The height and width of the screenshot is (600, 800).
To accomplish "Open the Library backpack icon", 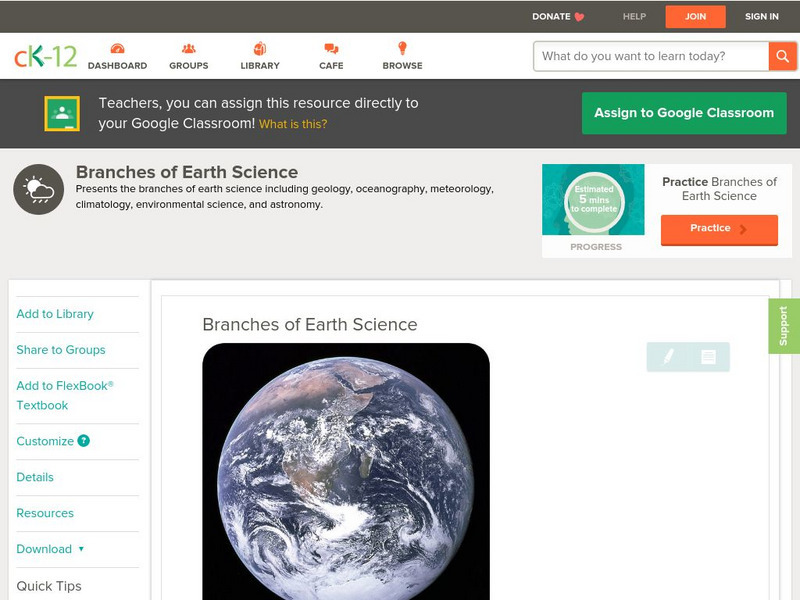I will tap(260, 48).
